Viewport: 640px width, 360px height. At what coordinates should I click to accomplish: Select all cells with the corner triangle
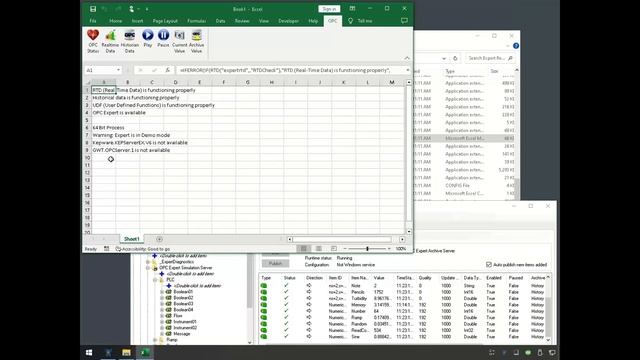tap(87, 82)
